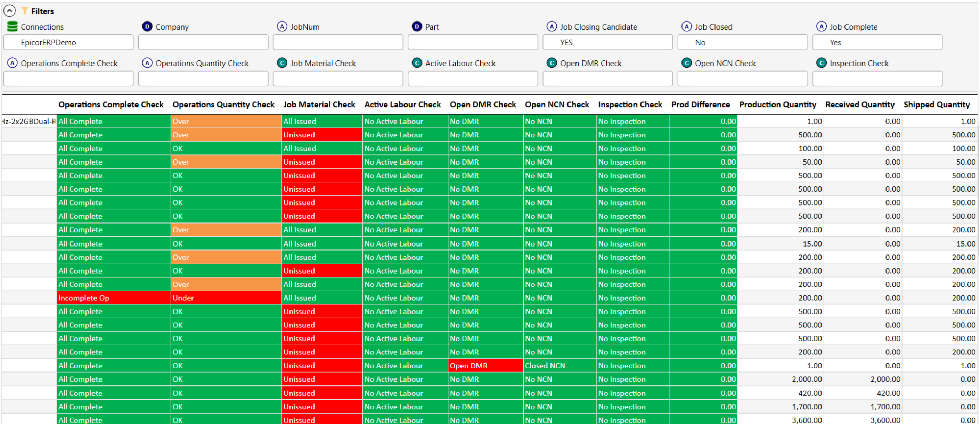The image size is (980, 426).
Task: Focus the Open DMR Check filter input
Action: (607, 79)
